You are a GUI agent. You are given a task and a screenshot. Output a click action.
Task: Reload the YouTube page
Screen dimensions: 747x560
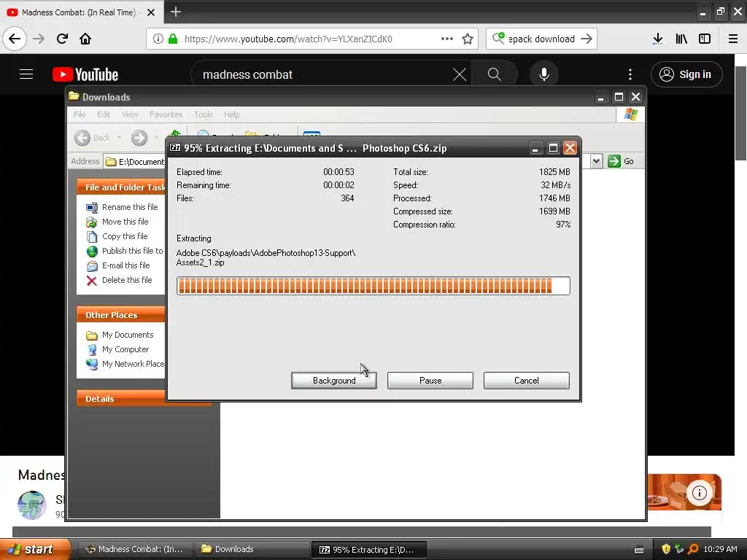point(62,39)
